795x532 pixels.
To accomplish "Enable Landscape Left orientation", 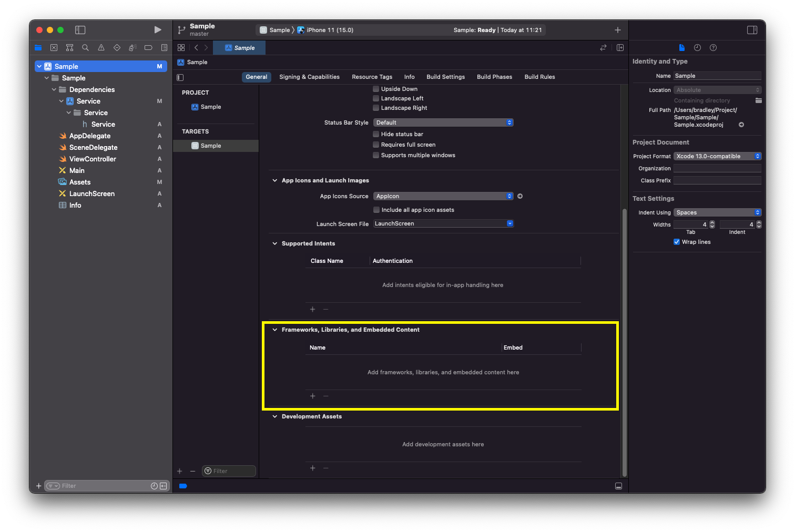I will [376, 98].
